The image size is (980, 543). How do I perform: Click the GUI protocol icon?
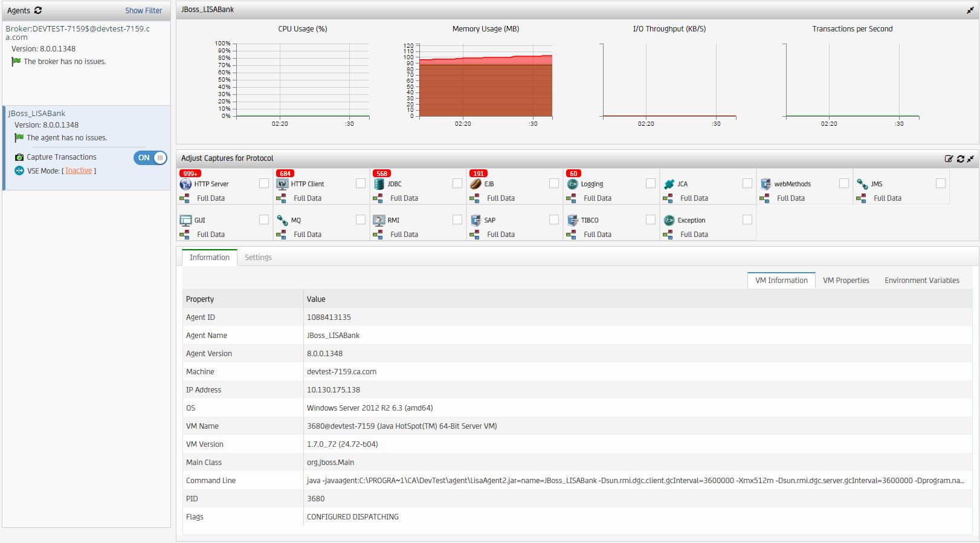(x=185, y=220)
